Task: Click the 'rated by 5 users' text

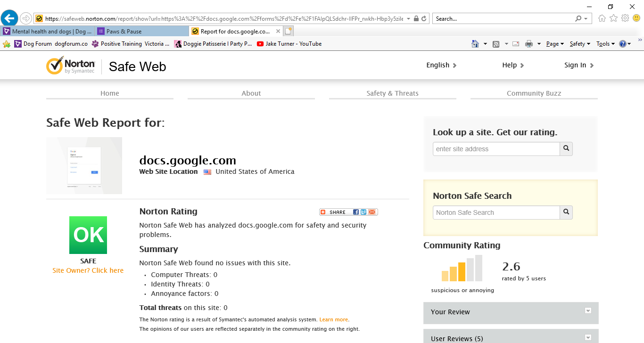Action: coord(524,278)
